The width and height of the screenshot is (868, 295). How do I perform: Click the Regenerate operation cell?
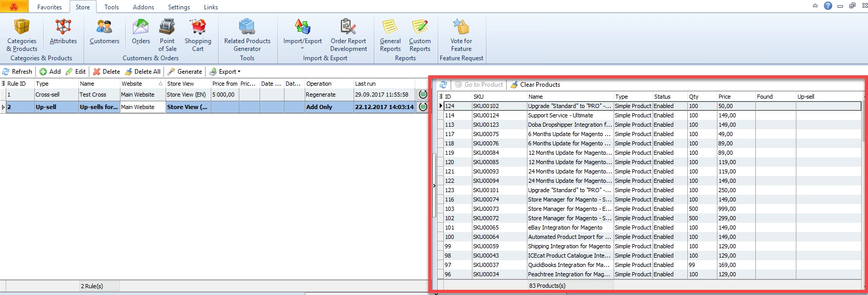[x=329, y=95]
